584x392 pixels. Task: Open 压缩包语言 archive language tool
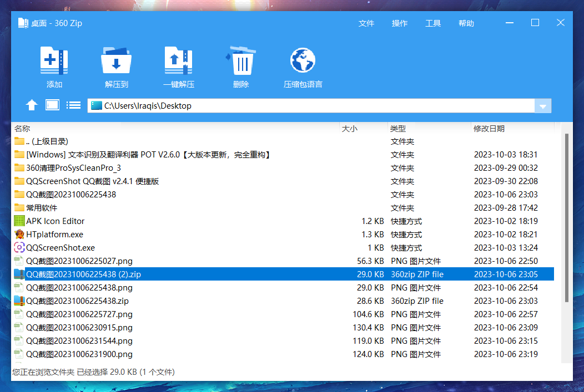pyautogui.click(x=303, y=64)
